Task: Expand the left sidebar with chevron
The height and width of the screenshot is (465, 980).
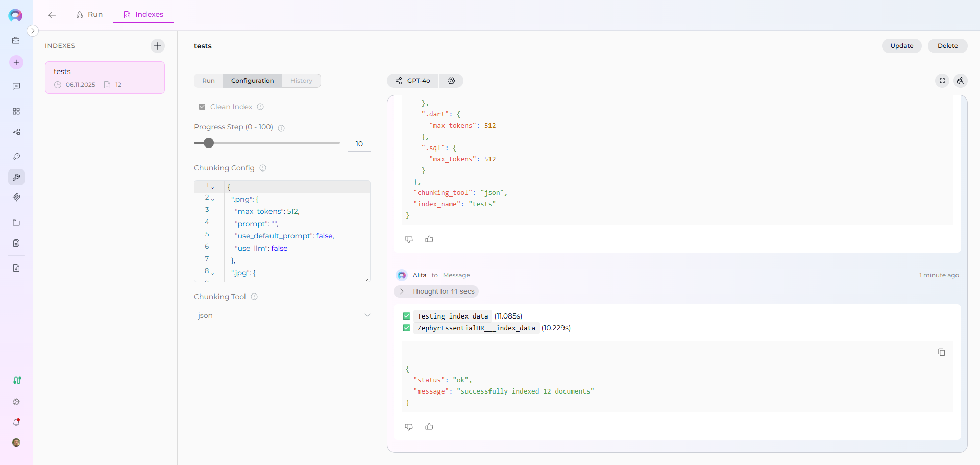Action: [x=33, y=31]
